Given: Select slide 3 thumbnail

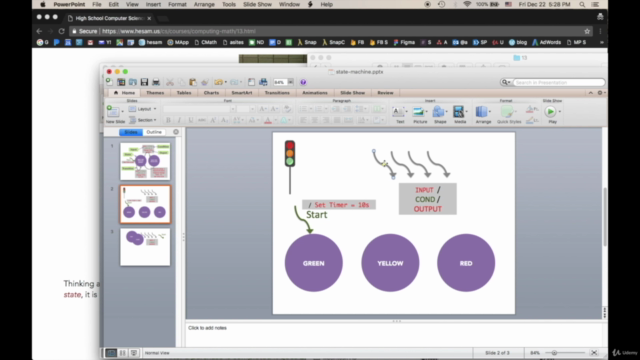Looking at the screenshot, I should pos(145,247).
